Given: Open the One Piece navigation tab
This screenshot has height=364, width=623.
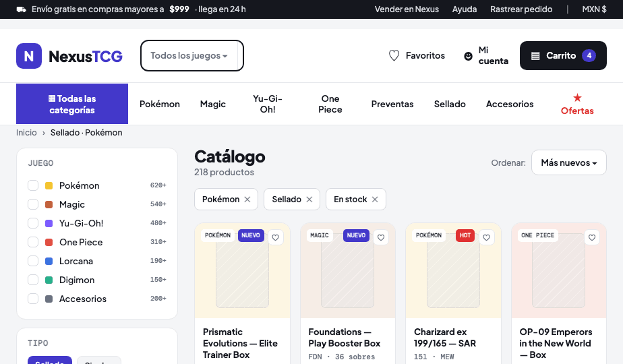Looking at the screenshot, I should tap(330, 104).
